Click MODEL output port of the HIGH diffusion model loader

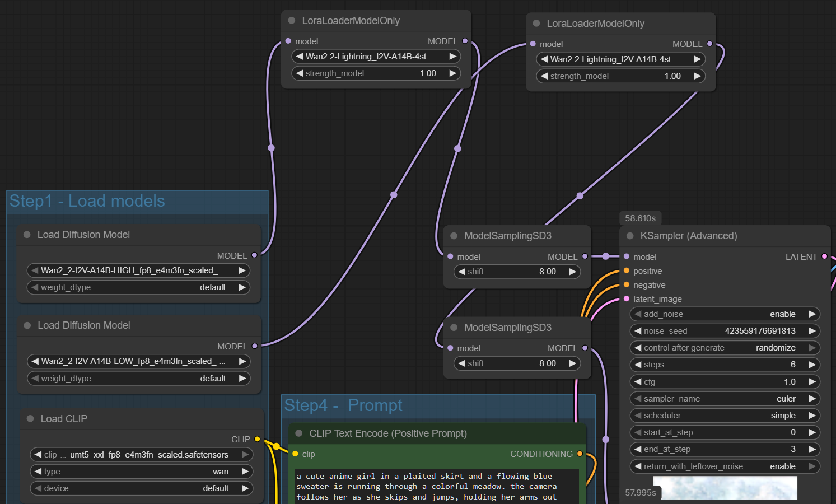[254, 255]
